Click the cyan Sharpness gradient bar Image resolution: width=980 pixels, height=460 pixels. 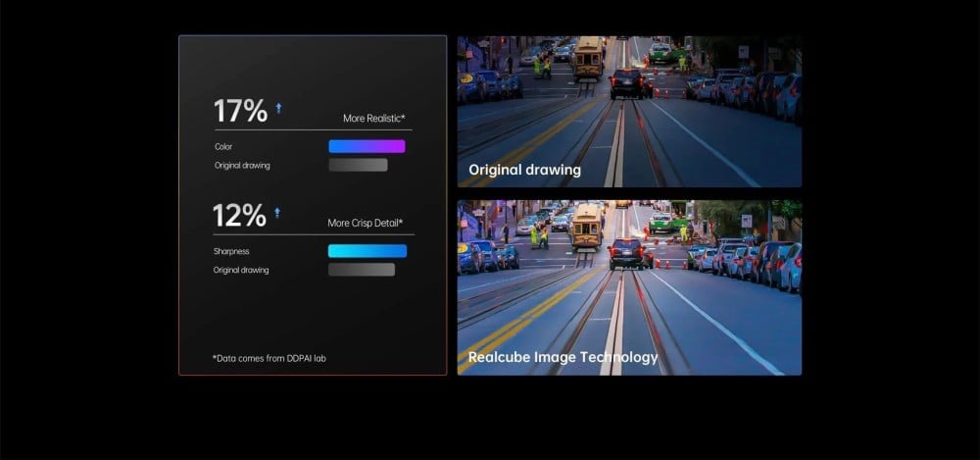click(x=367, y=251)
